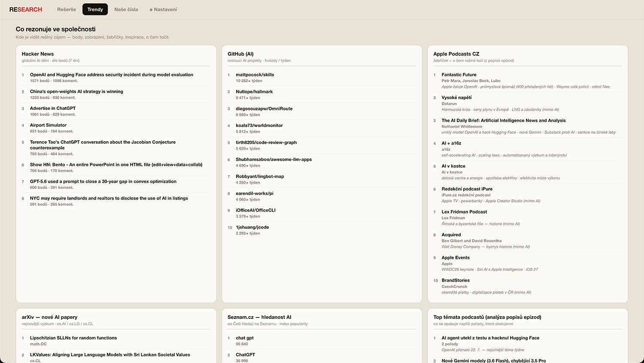Open the mattpocock/skills repository
644x363 pixels.
[x=255, y=75]
